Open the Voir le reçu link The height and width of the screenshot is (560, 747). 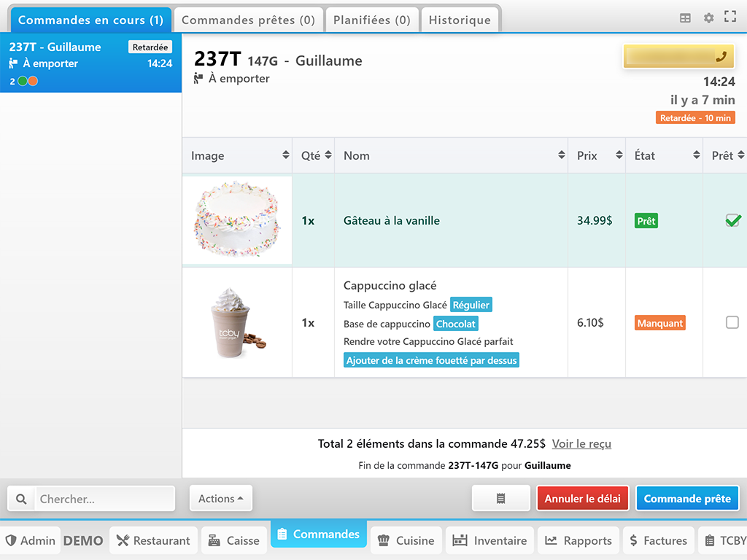[x=581, y=443]
